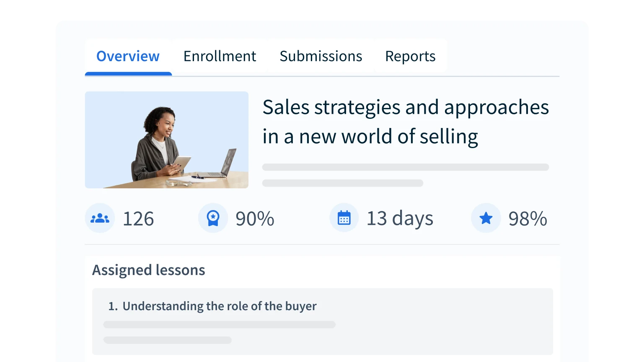Click the star rating icon
The image size is (644, 362).
pos(486,218)
